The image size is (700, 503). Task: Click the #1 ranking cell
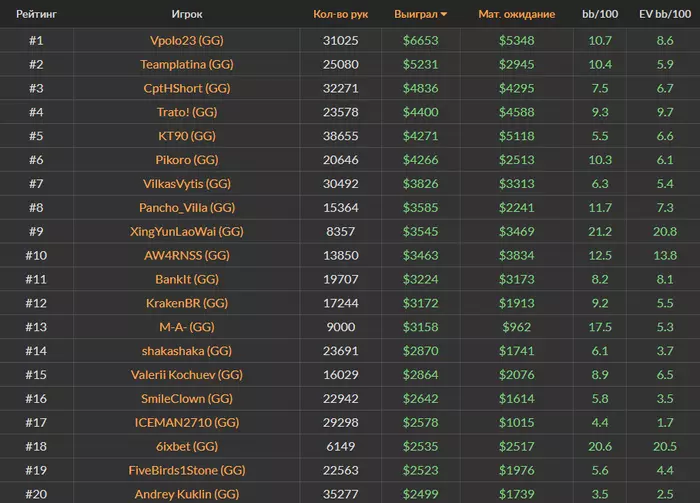[x=35, y=41]
